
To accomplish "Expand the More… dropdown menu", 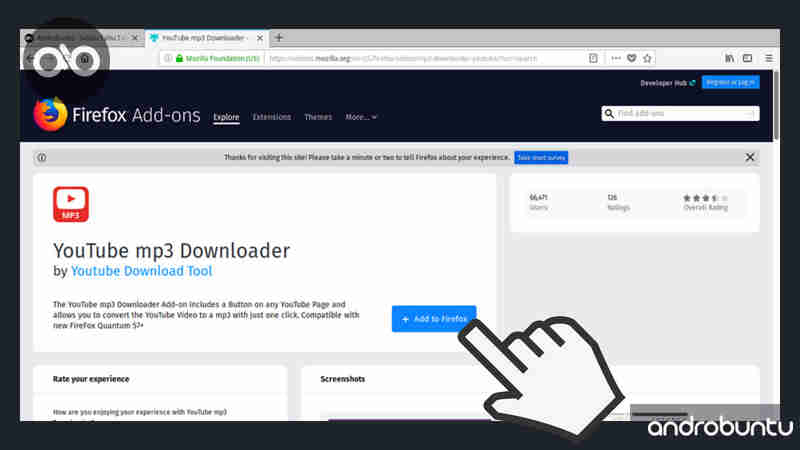I will click(361, 117).
